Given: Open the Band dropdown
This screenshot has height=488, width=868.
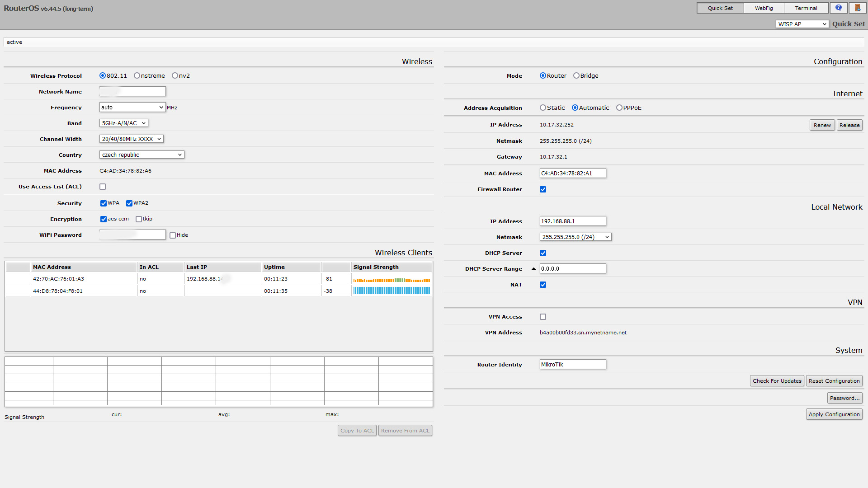Looking at the screenshot, I should (x=123, y=123).
